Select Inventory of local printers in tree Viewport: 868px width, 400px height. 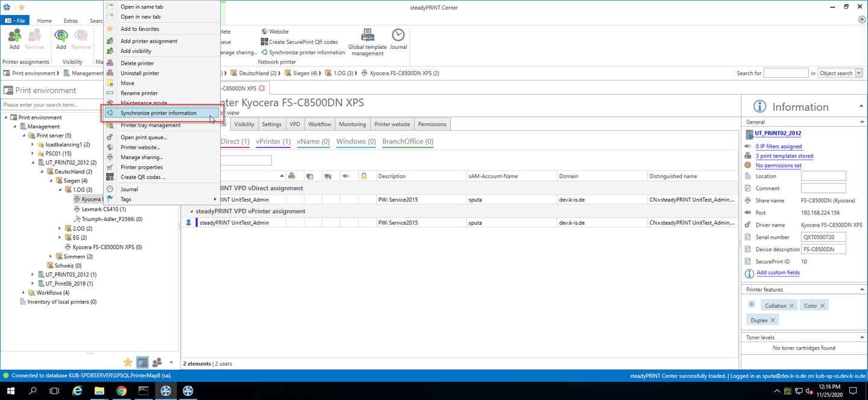[62, 302]
